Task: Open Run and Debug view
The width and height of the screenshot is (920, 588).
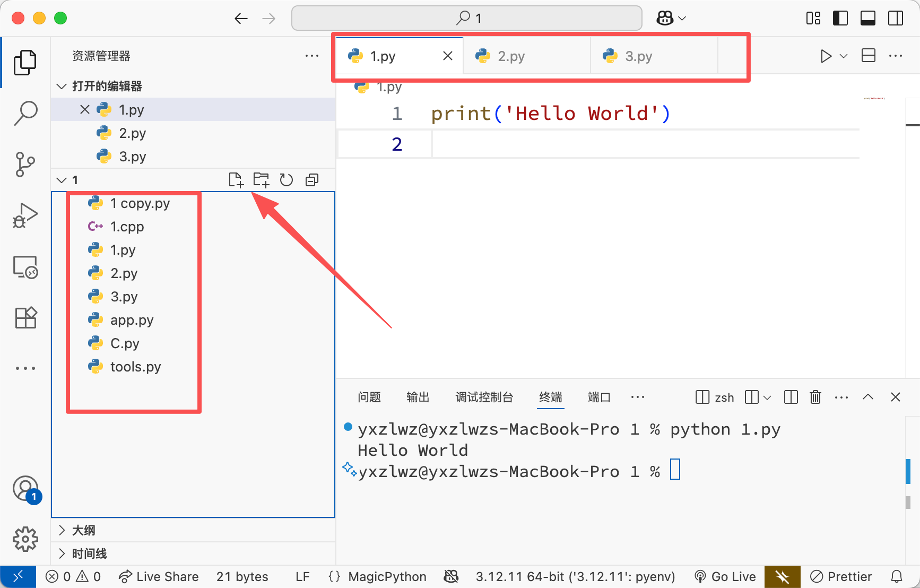Action: [25, 215]
